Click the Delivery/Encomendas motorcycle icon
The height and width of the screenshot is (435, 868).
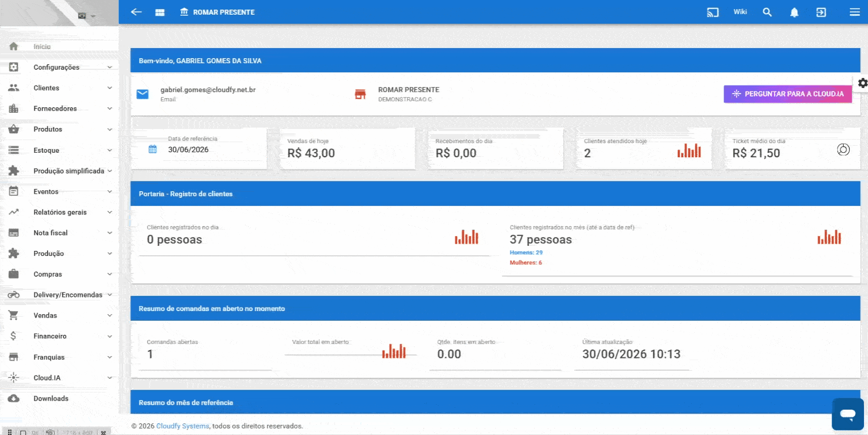click(14, 295)
